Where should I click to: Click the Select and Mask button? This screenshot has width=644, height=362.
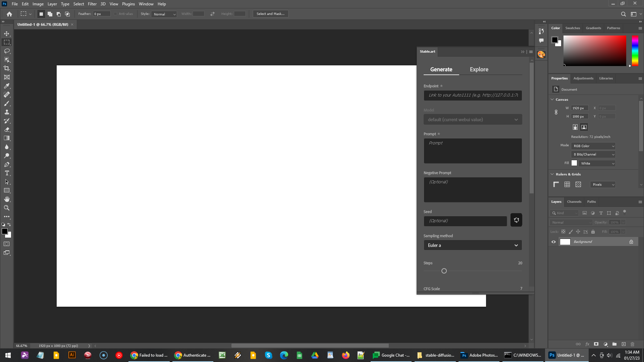[x=270, y=14]
